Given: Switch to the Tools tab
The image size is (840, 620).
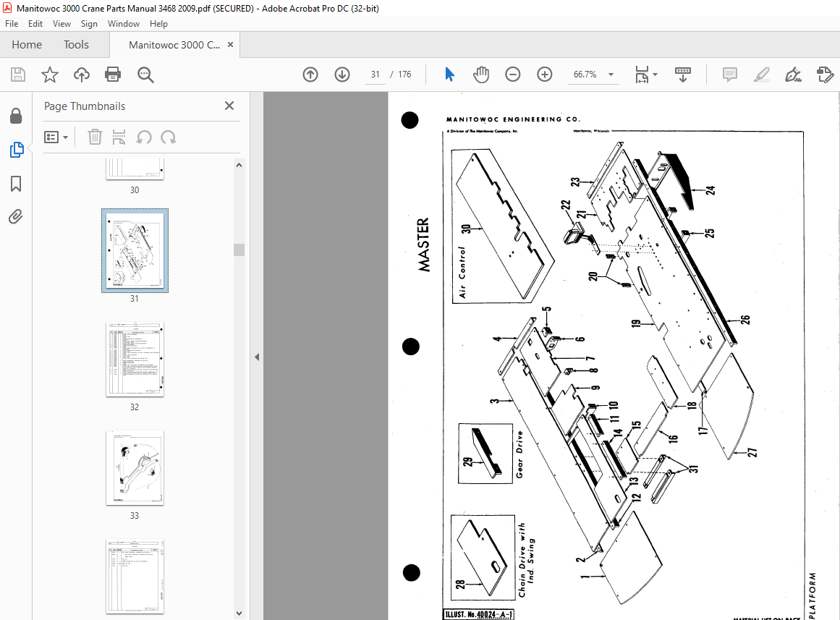Looking at the screenshot, I should (x=76, y=44).
